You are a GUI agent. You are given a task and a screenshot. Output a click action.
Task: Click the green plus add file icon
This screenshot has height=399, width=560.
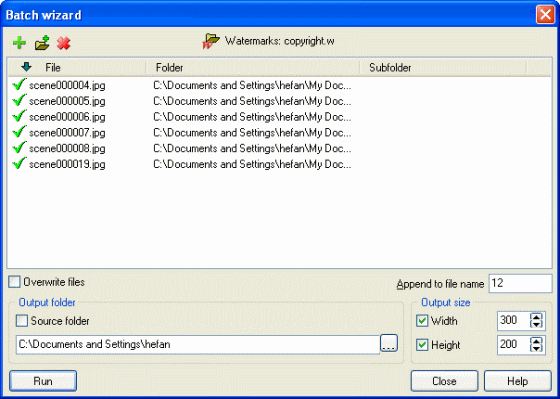(x=19, y=43)
